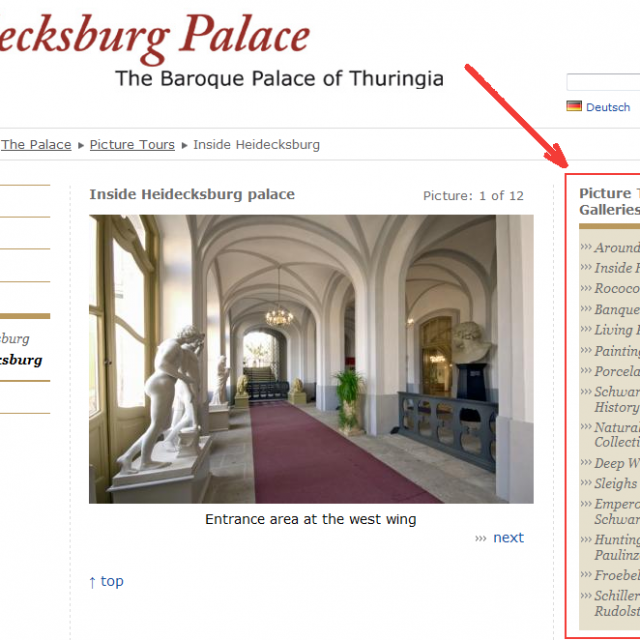The image size is (640, 640).
Task: Open the Froebel gallery link
Action: [616, 575]
